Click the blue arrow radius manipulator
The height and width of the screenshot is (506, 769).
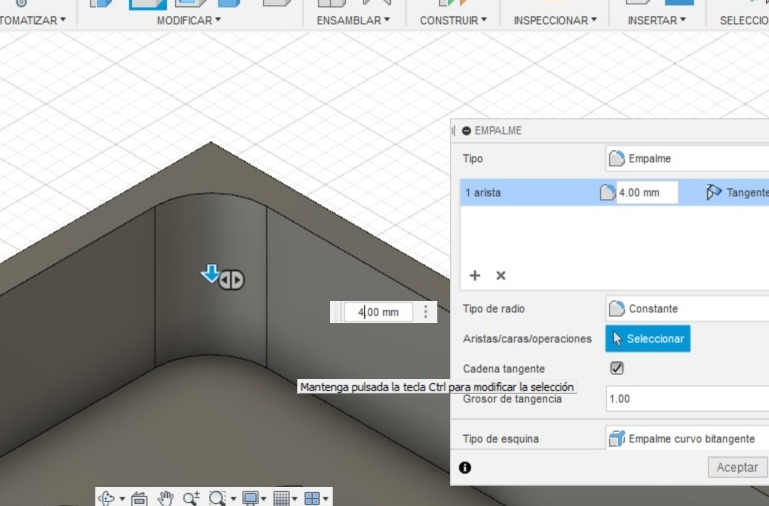click(210, 274)
